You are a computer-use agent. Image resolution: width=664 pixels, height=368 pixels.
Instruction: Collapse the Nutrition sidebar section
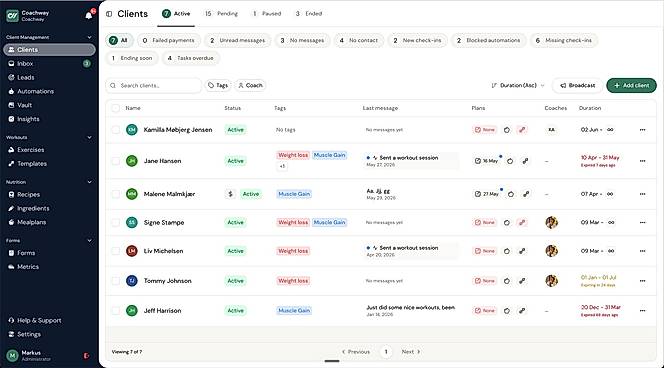89,182
